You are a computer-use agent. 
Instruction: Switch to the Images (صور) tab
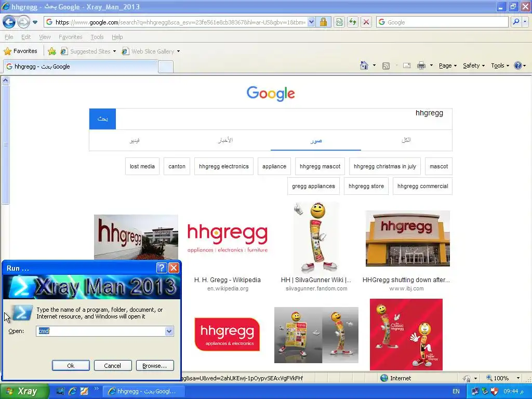tap(316, 140)
